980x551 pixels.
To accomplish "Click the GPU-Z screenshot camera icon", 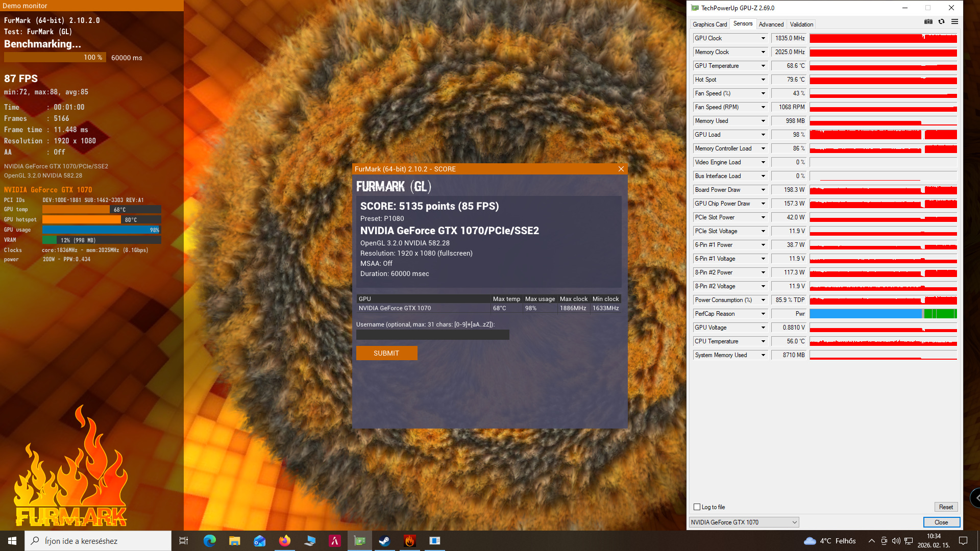I will tap(928, 22).
